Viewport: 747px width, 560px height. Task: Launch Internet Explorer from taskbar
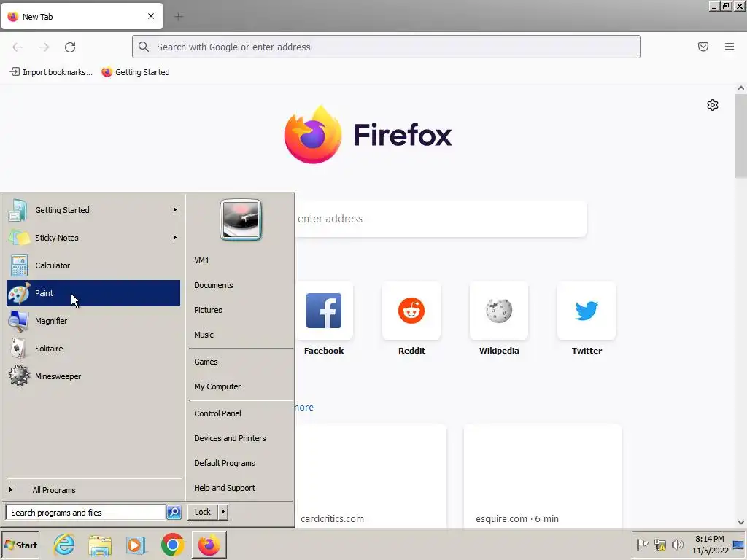64,545
